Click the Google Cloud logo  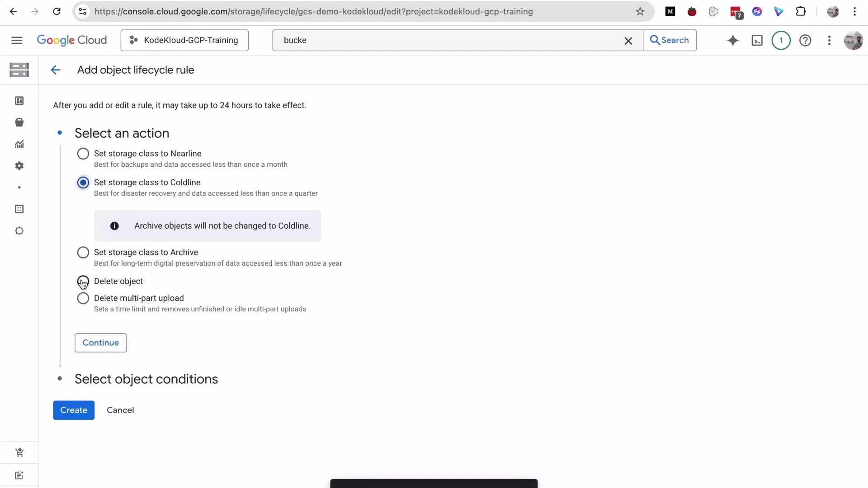click(72, 40)
